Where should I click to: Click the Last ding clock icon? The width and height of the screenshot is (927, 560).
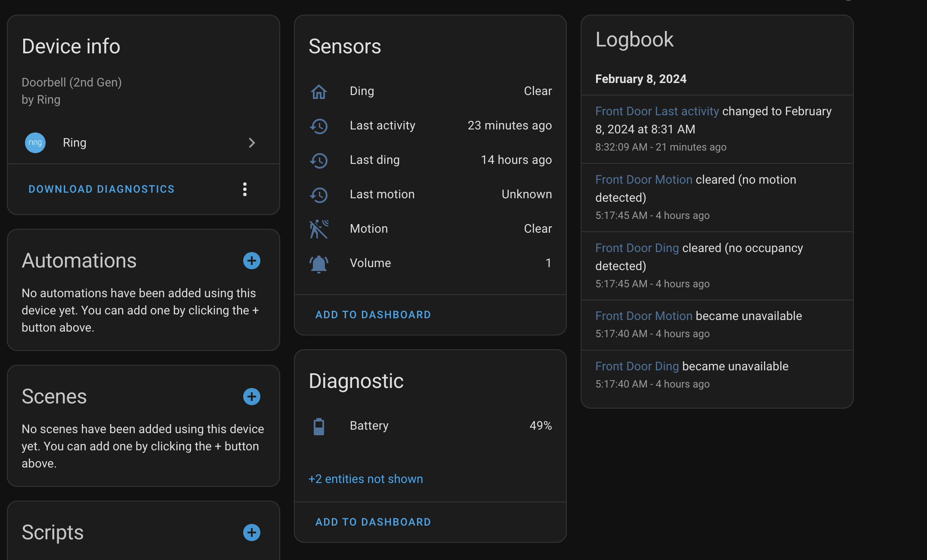[319, 160]
